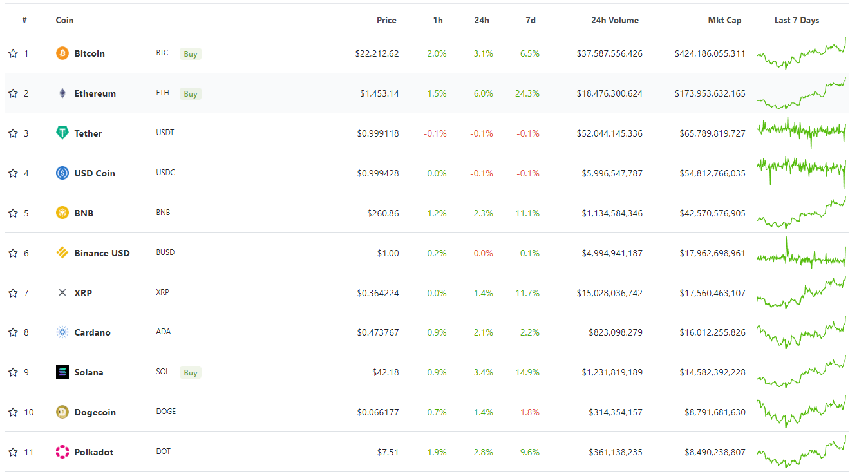Click the USD Coin blue logo

pyautogui.click(x=62, y=173)
